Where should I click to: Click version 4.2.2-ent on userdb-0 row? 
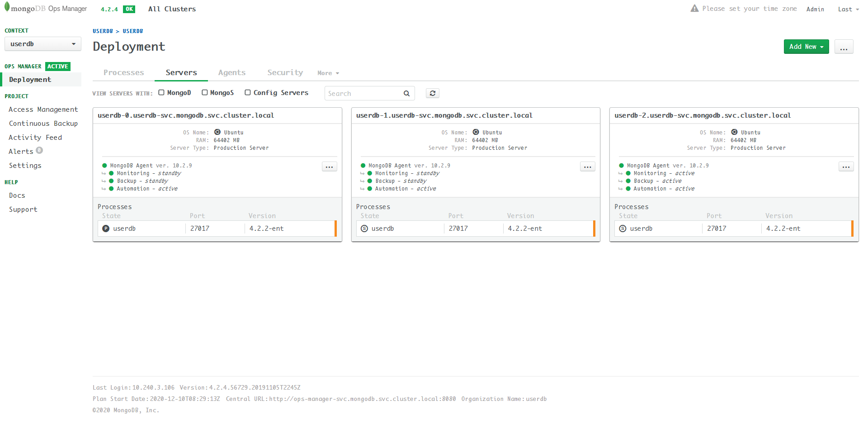(x=267, y=229)
